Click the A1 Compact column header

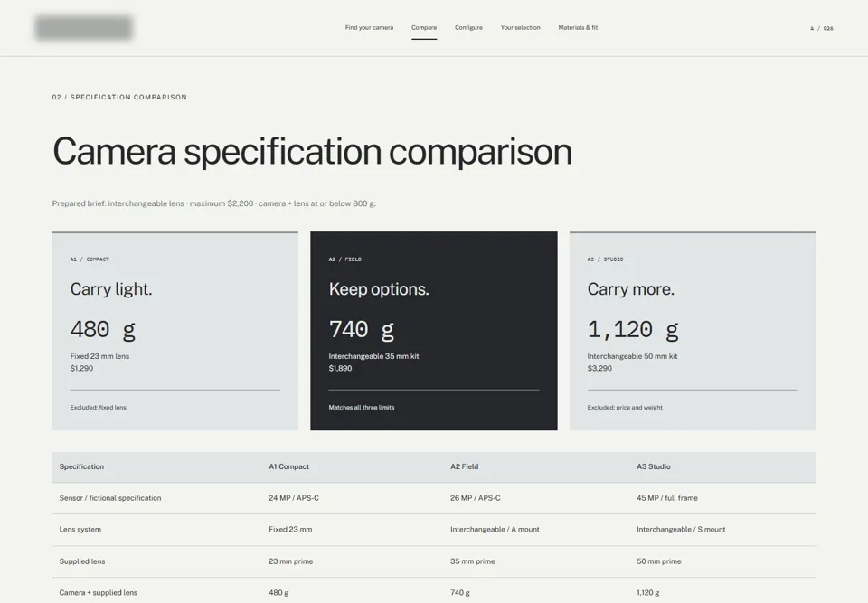pyautogui.click(x=289, y=466)
